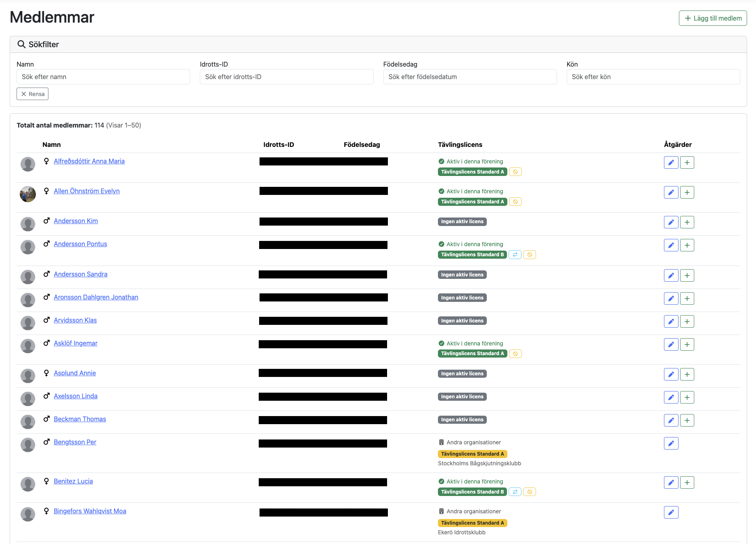756x544 pixels.
Task: Click the Sök efter födelsedatum field
Action: coord(469,77)
